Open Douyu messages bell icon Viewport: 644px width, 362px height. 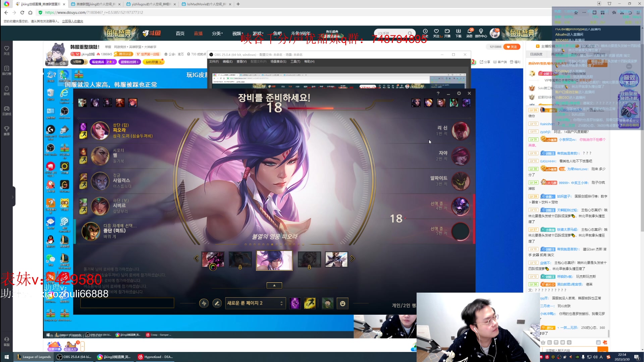pos(470,32)
